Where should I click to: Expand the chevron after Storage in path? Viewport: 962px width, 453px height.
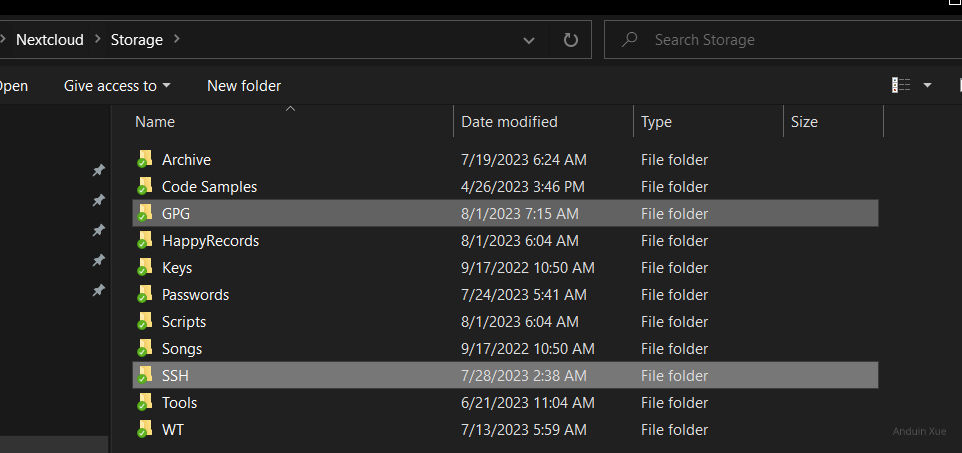click(x=177, y=40)
